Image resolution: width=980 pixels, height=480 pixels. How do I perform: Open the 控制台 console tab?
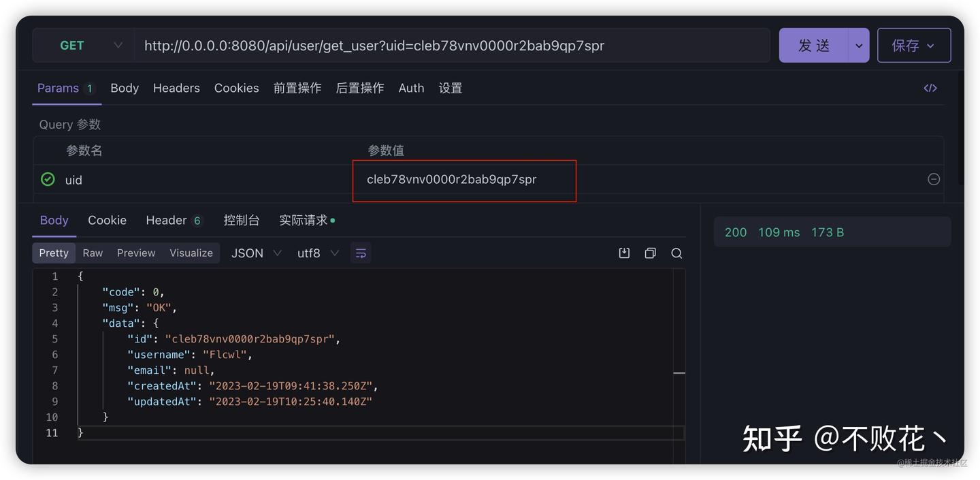pos(242,221)
